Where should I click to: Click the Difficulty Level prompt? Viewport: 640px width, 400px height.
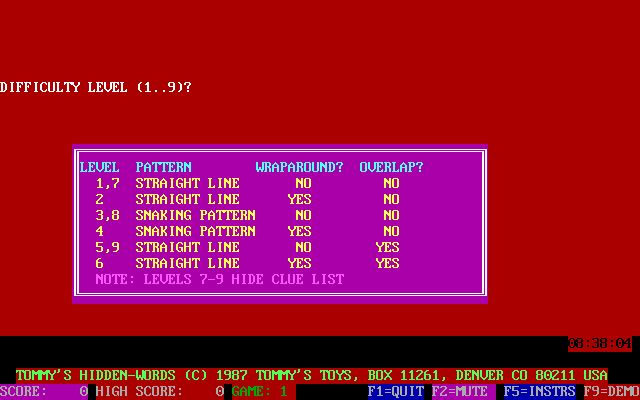pyautogui.click(x=96, y=87)
